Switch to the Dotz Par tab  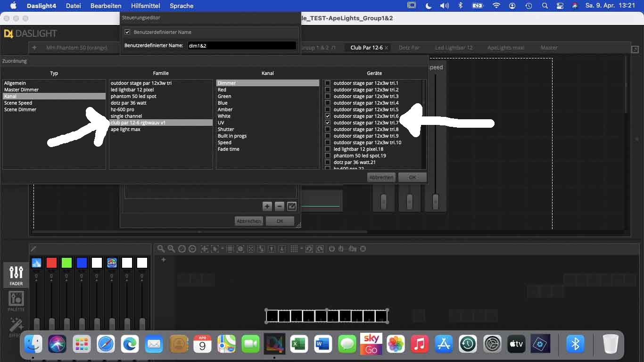click(x=409, y=48)
